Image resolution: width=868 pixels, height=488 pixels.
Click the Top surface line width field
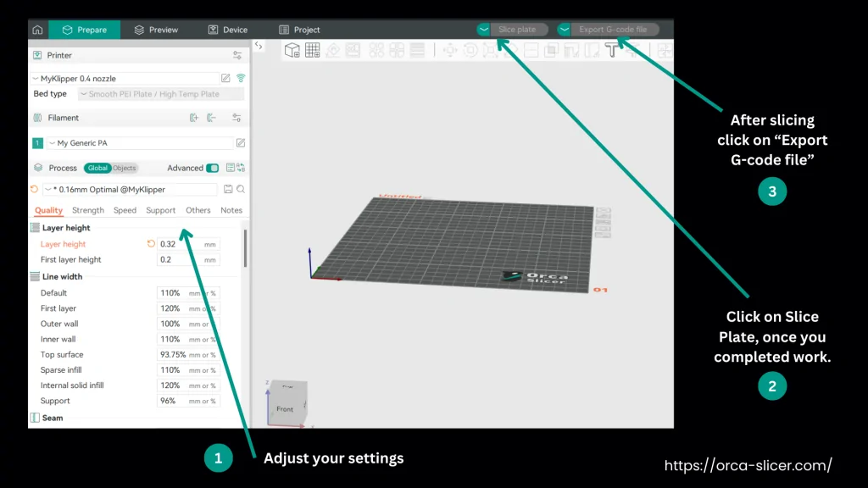click(x=188, y=355)
